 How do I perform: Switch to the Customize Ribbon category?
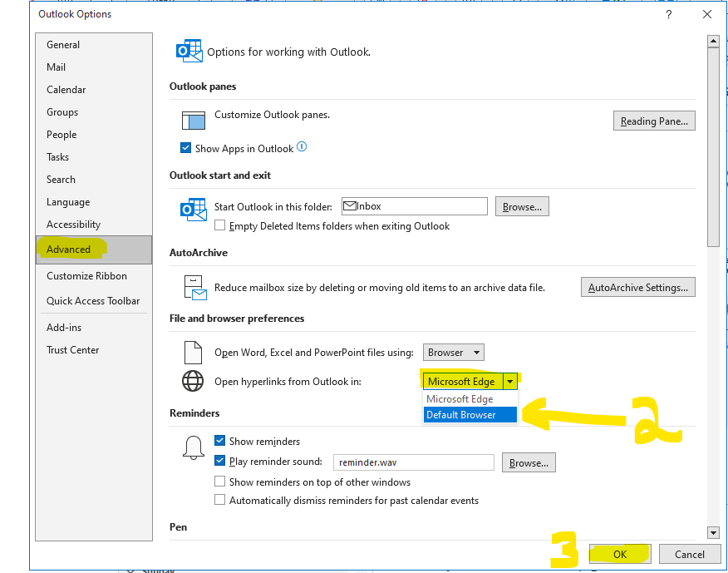point(86,276)
